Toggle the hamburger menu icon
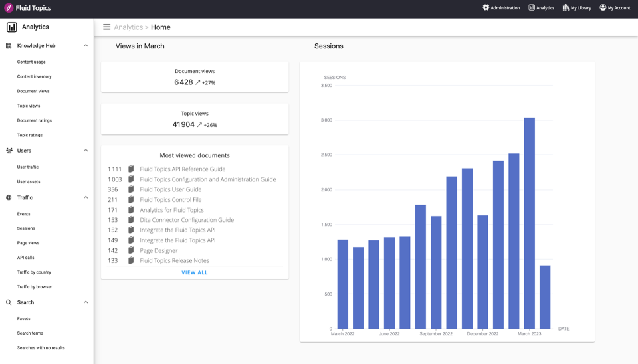 (x=106, y=27)
